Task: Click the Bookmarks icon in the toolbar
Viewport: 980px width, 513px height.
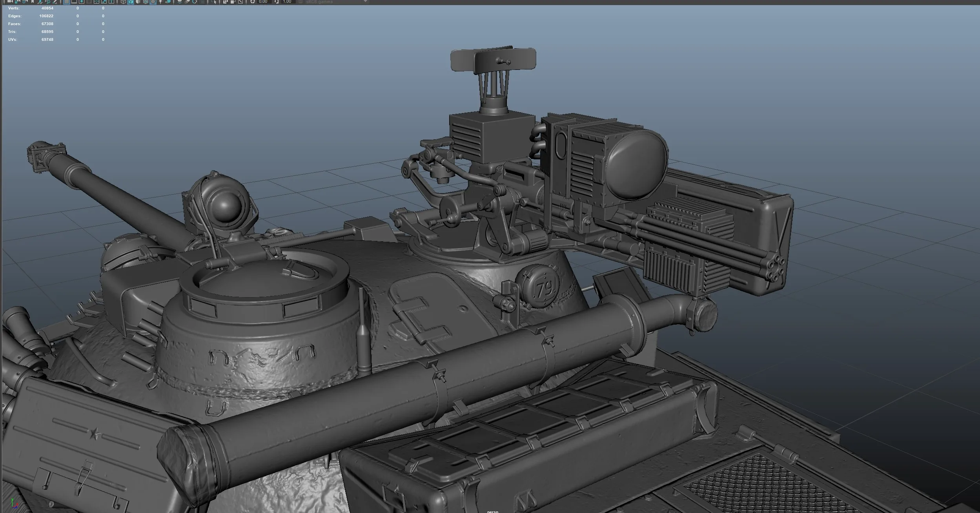Action: click(x=32, y=2)
